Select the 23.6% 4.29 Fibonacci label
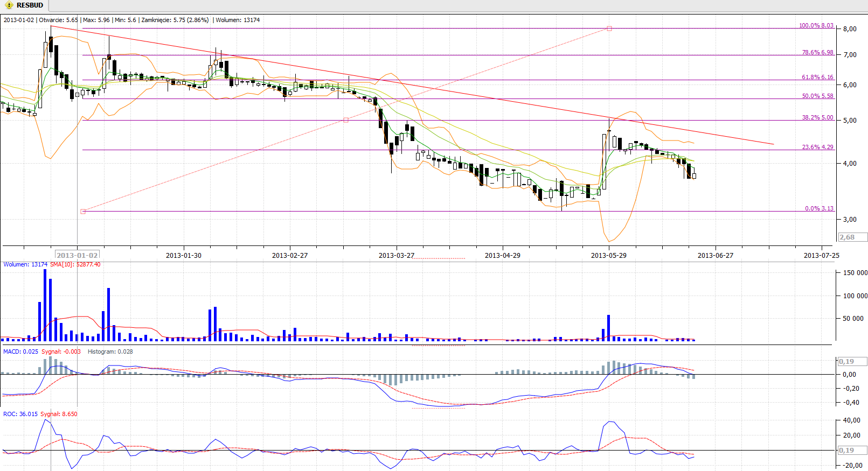The image size is (868, 471). pos(817,146)
